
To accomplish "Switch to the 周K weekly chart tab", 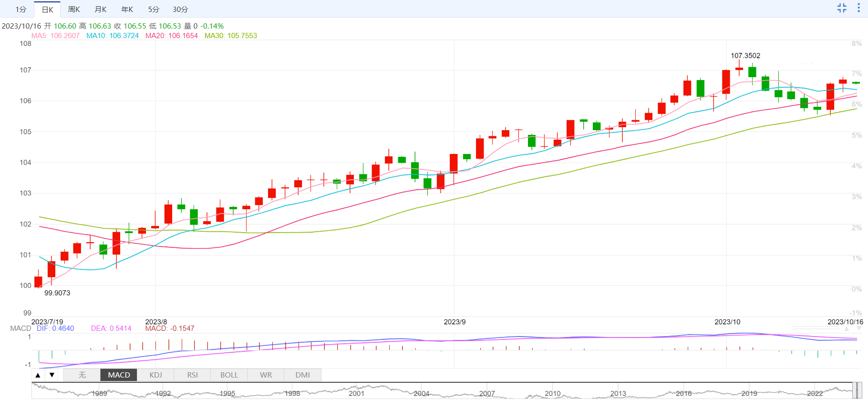I will tap(74, 9).
